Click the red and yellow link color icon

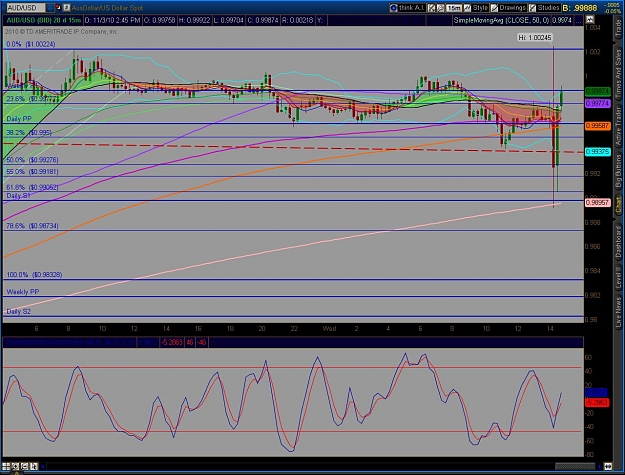click(x=58, y=8)
